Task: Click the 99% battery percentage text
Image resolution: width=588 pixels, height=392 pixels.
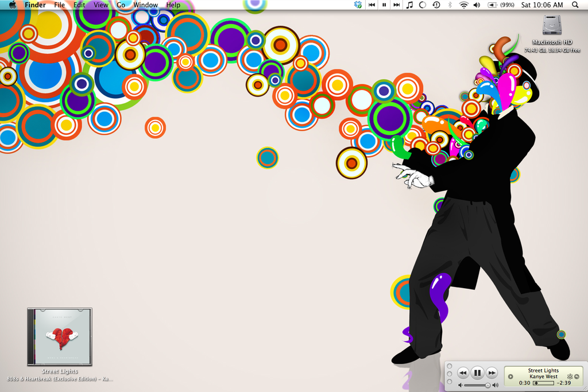Action: [x=507, y=5]
